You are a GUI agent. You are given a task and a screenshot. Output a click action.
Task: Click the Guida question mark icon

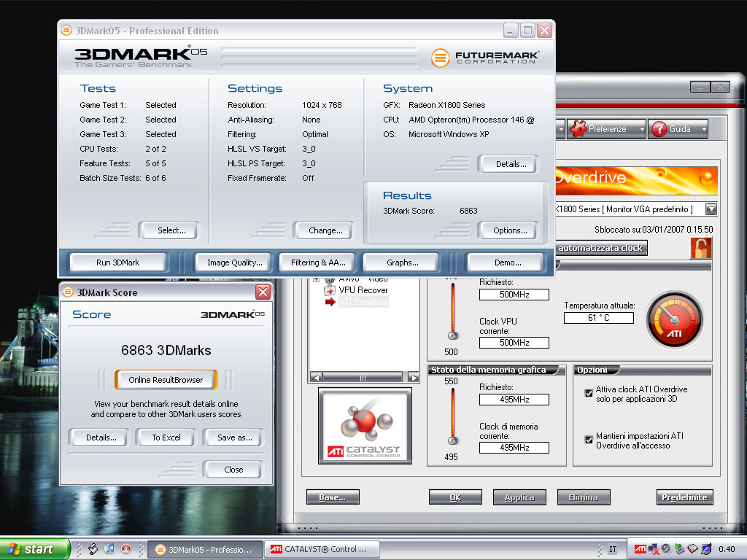[659, 129]
